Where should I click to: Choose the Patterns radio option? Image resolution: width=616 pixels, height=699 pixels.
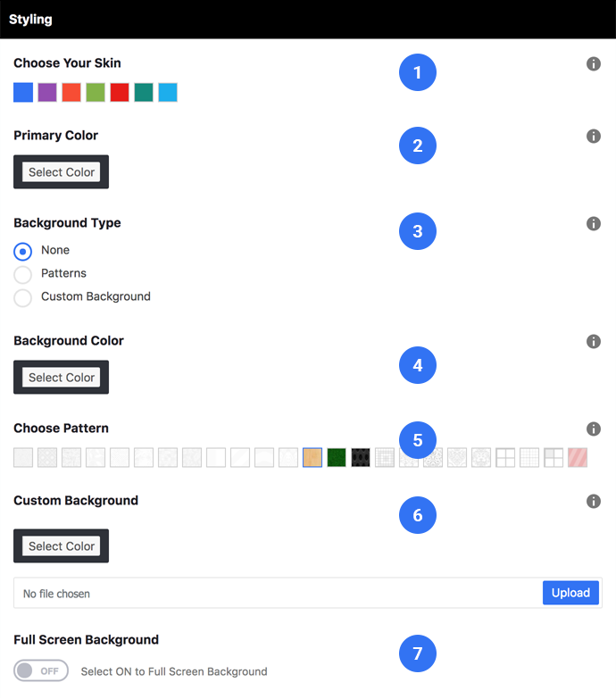(22, 275)
